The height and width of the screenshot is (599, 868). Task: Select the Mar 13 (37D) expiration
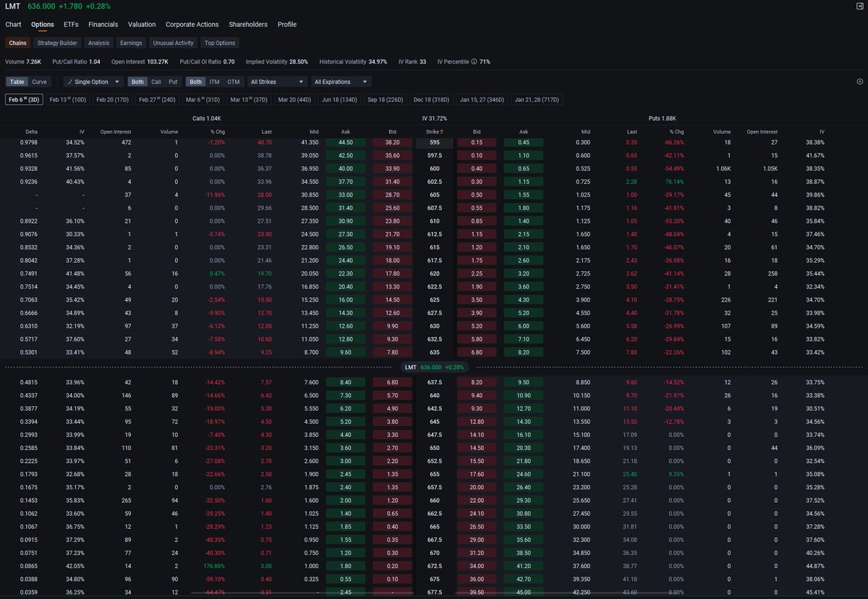[x=249, y=100]
